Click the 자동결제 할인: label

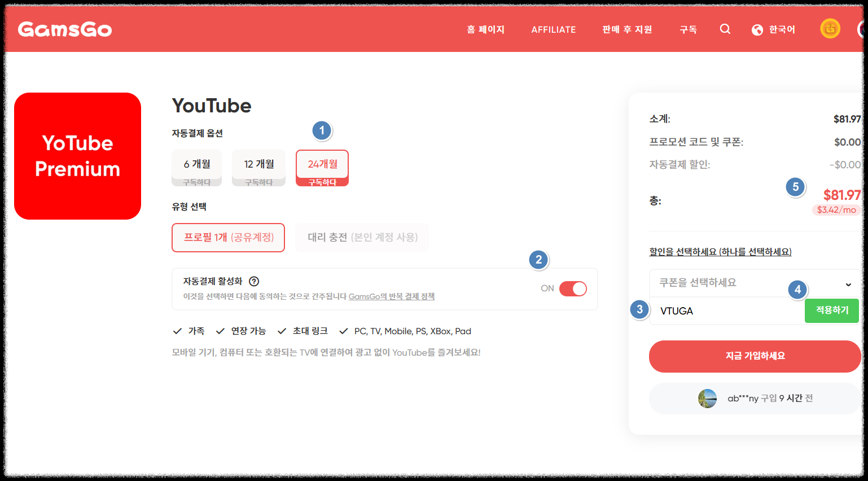click(680, 165)
